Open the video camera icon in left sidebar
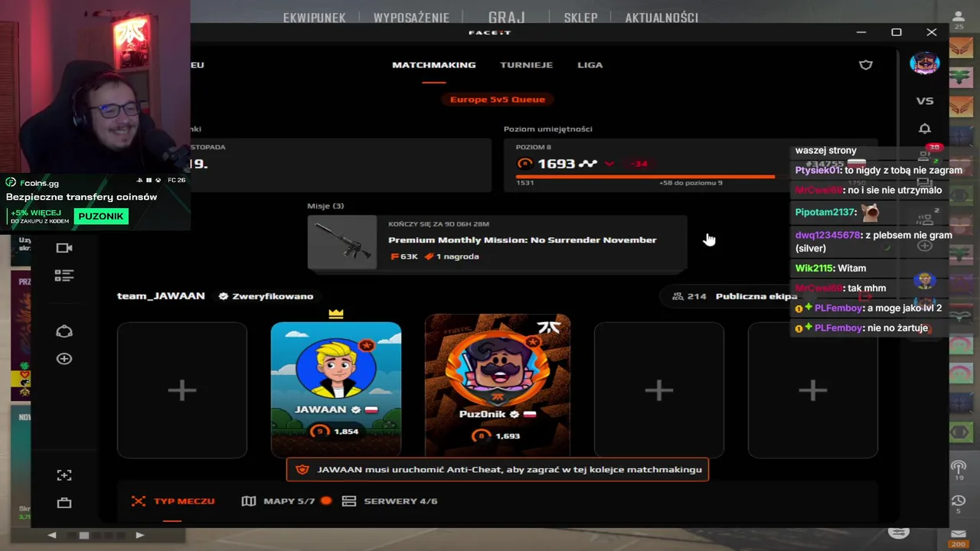The image size is (980, 551). [64, 248]
